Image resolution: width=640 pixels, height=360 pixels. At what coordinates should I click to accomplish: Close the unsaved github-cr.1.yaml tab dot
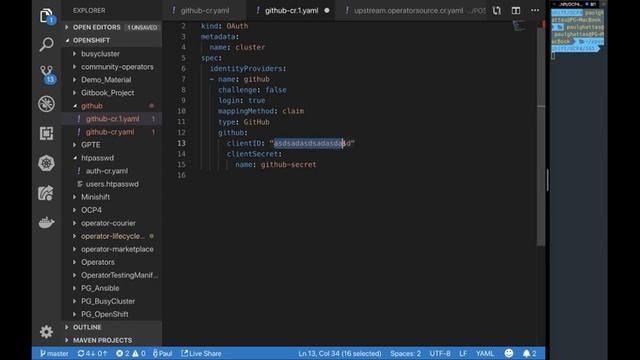(x=327, y=11)
